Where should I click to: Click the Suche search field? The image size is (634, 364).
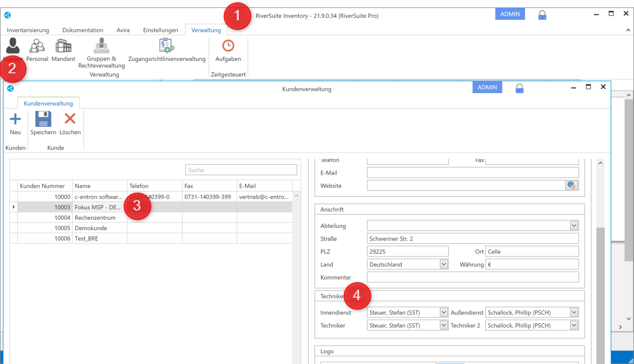point(241,170)
